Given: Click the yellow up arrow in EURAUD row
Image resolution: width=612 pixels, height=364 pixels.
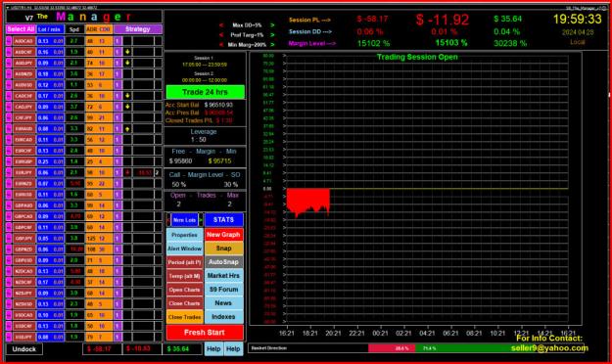Looking at the screenshot, I should pos(127,129).
